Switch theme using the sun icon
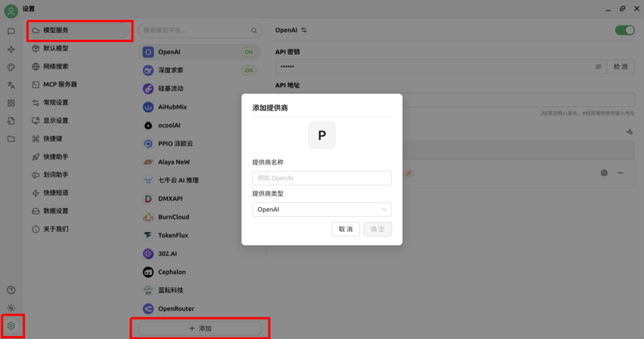Screen dimensions: 644x339 tap(11, 308)
